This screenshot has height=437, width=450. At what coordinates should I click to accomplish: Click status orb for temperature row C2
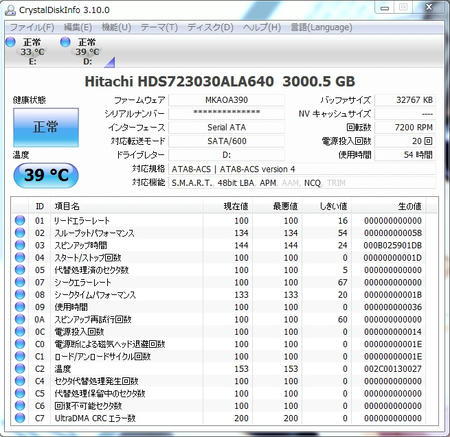pos(20,369)
